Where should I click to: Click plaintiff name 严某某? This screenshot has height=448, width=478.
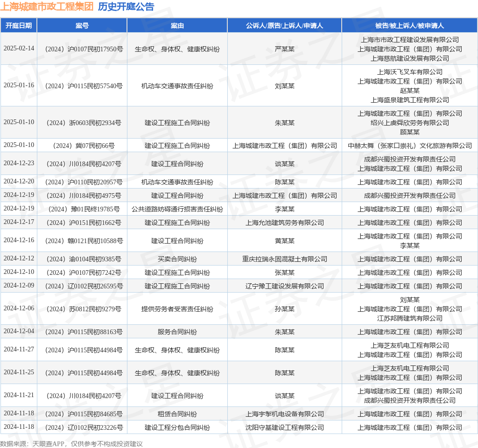(285, 49)
